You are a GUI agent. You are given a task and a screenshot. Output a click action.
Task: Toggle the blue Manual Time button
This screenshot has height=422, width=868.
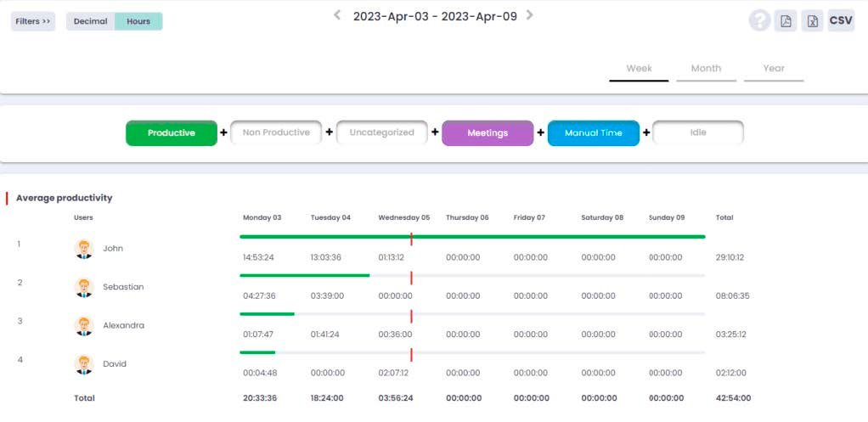594,133
